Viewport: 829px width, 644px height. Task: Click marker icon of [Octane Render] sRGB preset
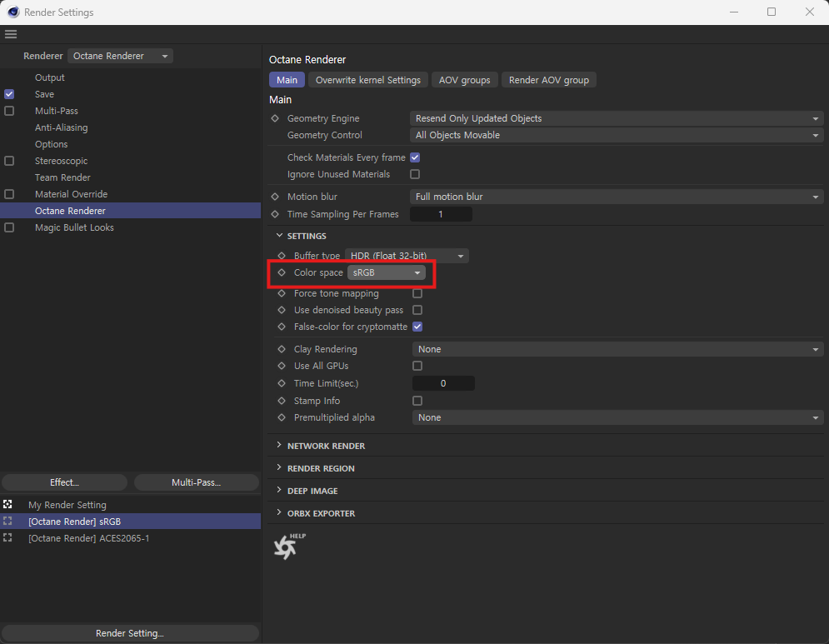click(7, 522)
